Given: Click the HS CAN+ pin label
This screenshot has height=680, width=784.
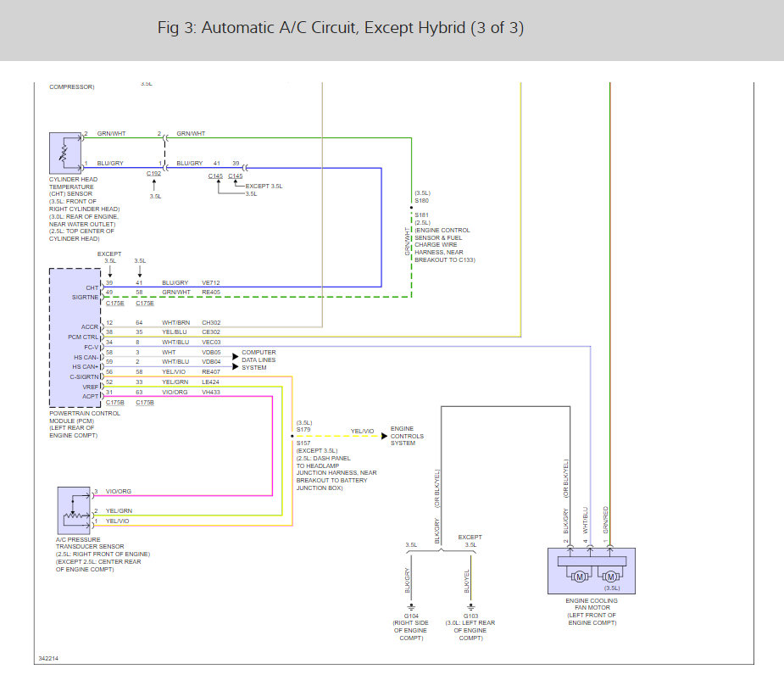Looking at the screenshot, I should point(86,367).
